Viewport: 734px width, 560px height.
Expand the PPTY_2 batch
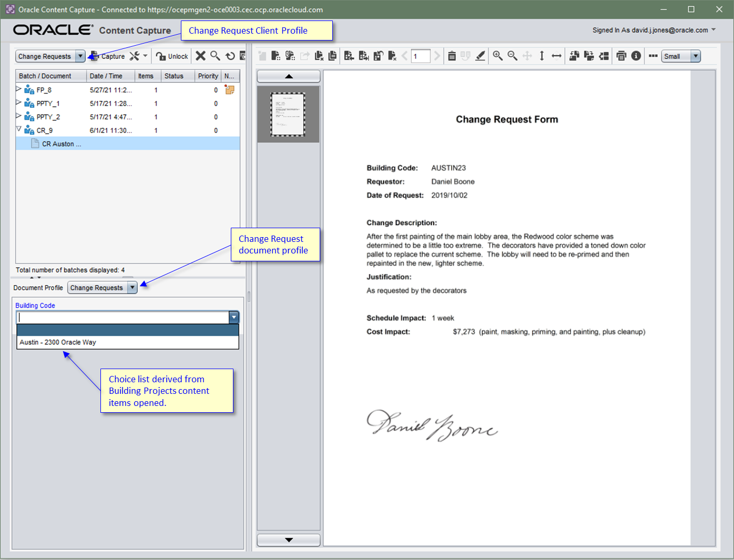[18, 116]
